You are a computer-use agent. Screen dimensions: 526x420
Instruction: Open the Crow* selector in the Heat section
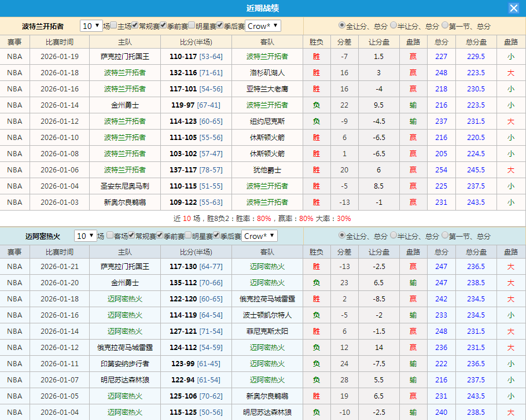coord(260,235)
